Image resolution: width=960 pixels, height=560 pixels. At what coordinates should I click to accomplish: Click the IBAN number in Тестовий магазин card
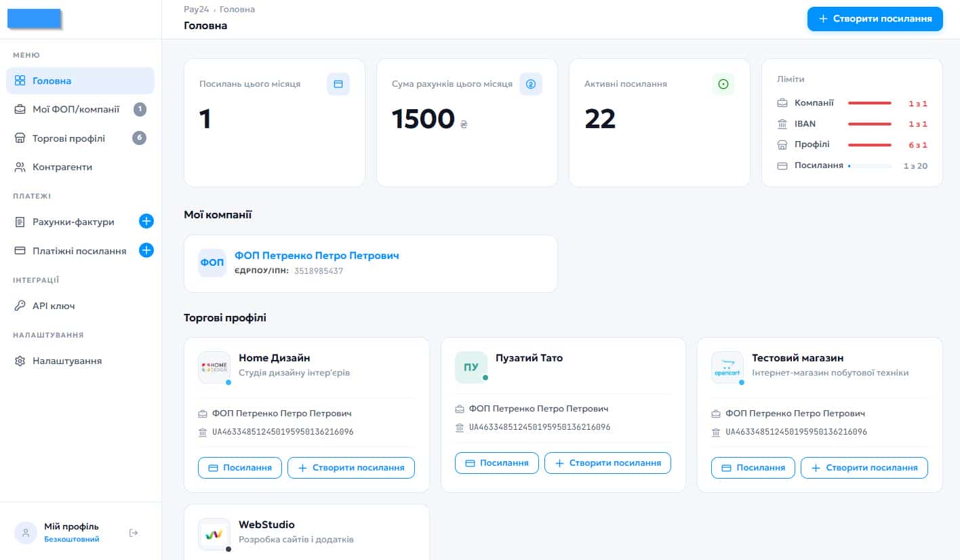796,432
